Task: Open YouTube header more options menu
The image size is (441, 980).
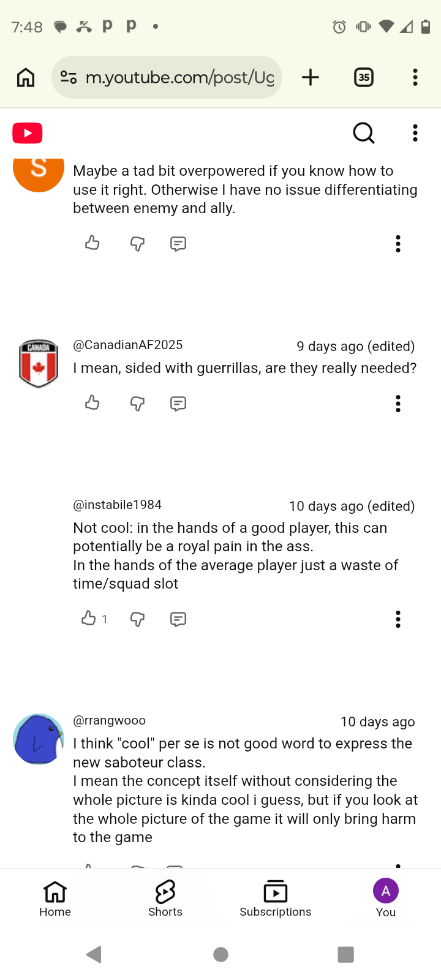Action: [x=415, y=133]
